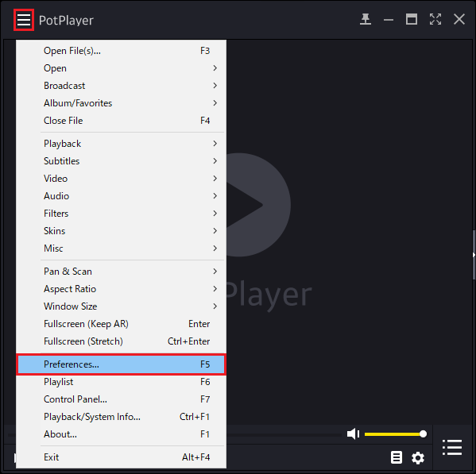Screen dimensions: 476x474
Task: Select Close File from menu
Action: (121, 121)
